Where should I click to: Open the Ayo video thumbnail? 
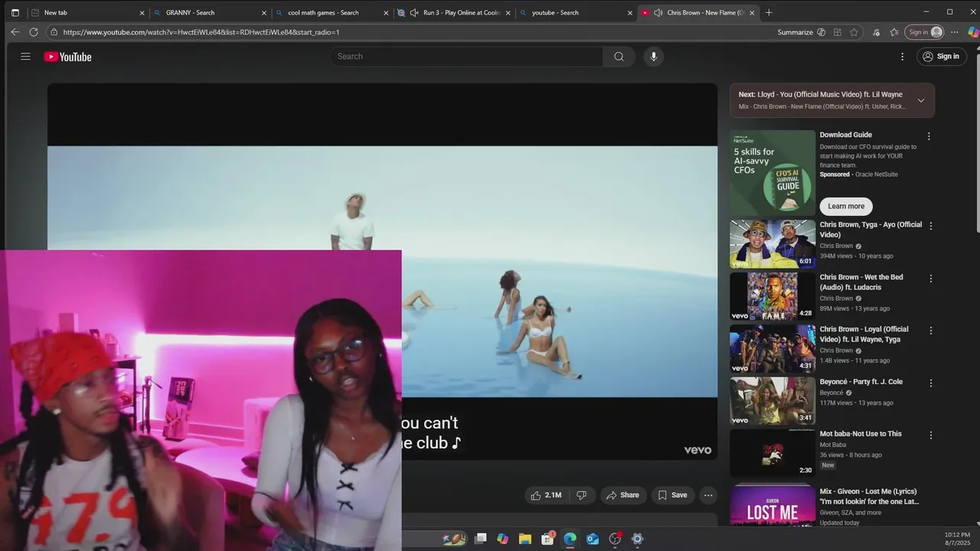point(773,244)
